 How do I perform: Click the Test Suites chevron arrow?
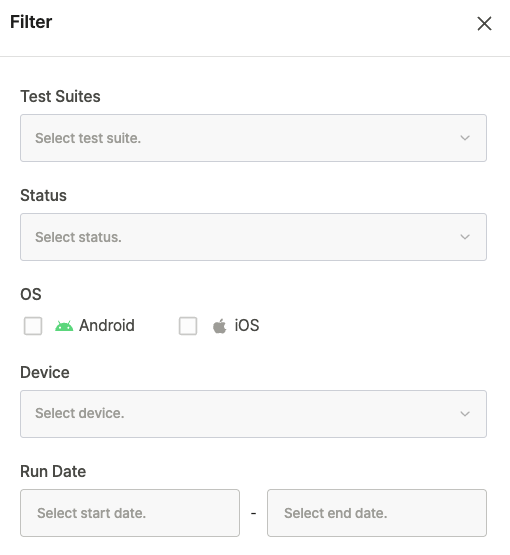(x=465, y=138)
